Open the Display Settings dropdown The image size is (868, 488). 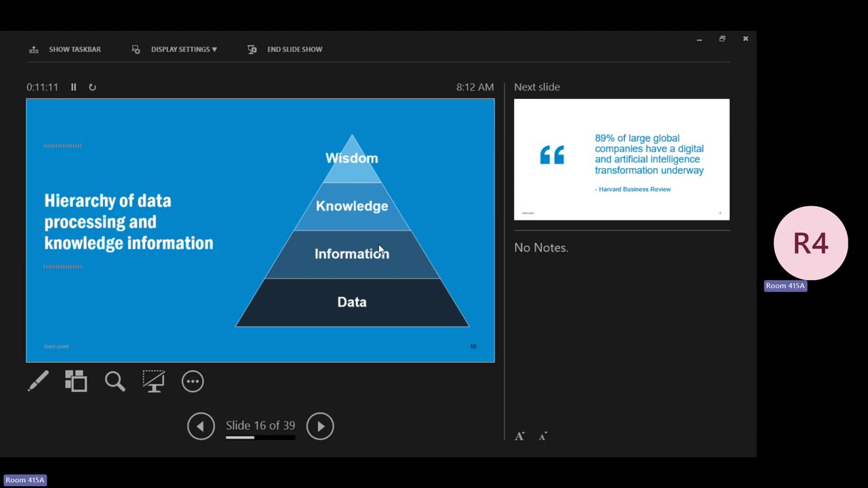(184, 49)
